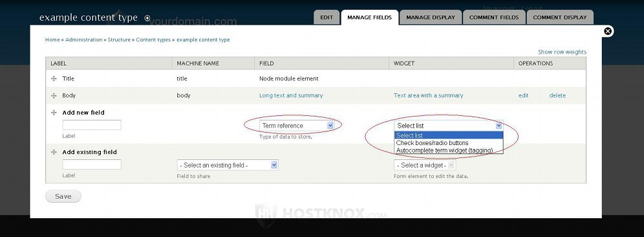Click the Body label cell
The width and height of the screenshot is (644, 237).
click(x=69, y=95)
